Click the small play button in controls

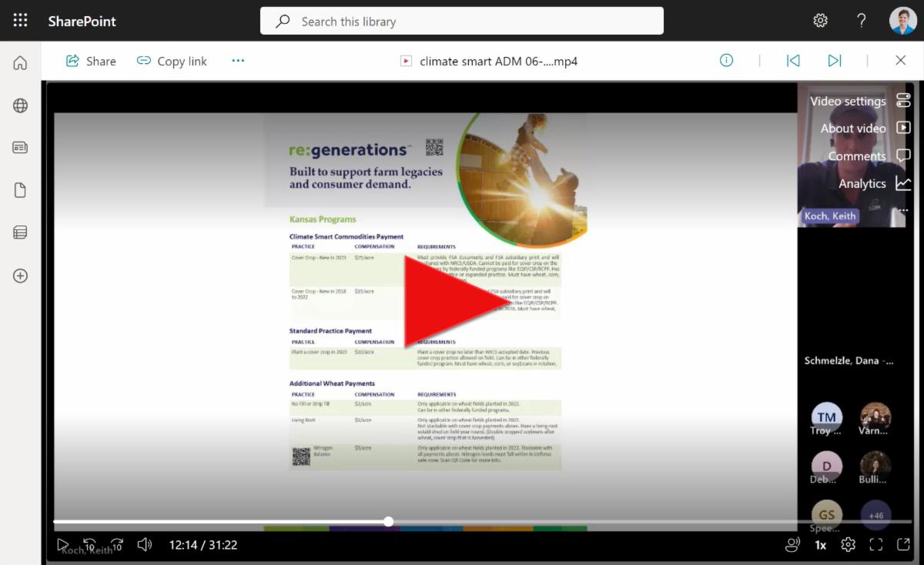coord(63,545)
